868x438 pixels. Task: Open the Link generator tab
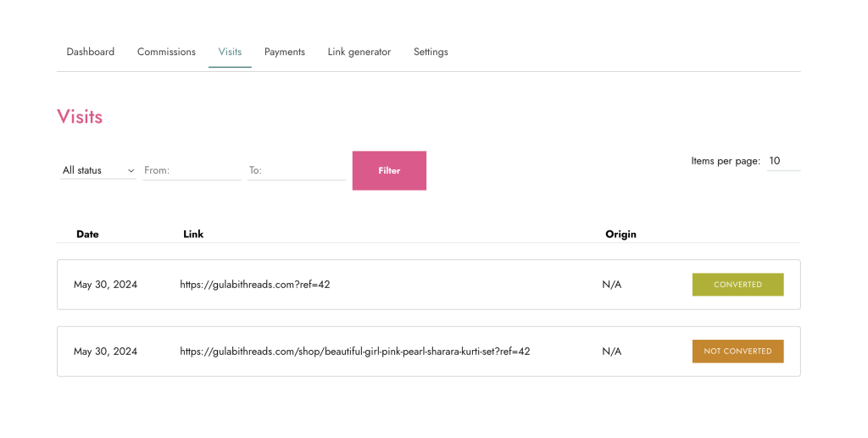pyautogui.click(x=359, y=52)
